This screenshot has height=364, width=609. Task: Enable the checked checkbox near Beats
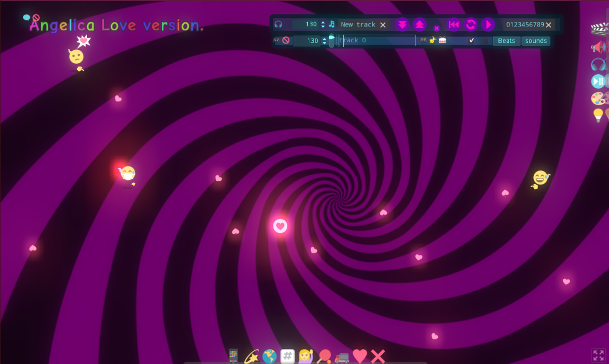(472, 40)
